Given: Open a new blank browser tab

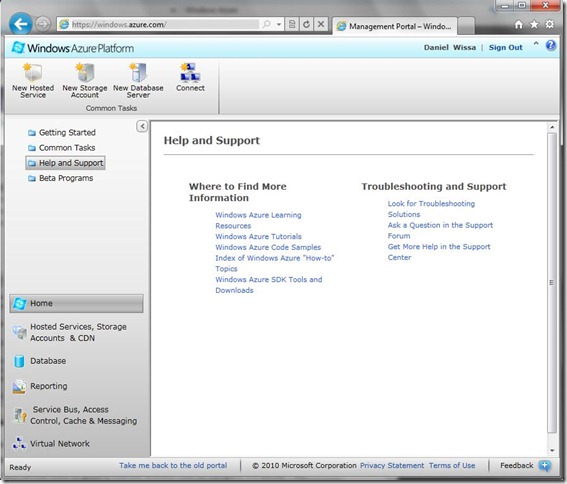Looking at the screenshot, I should pyautogui.click(x=466, y=25).
